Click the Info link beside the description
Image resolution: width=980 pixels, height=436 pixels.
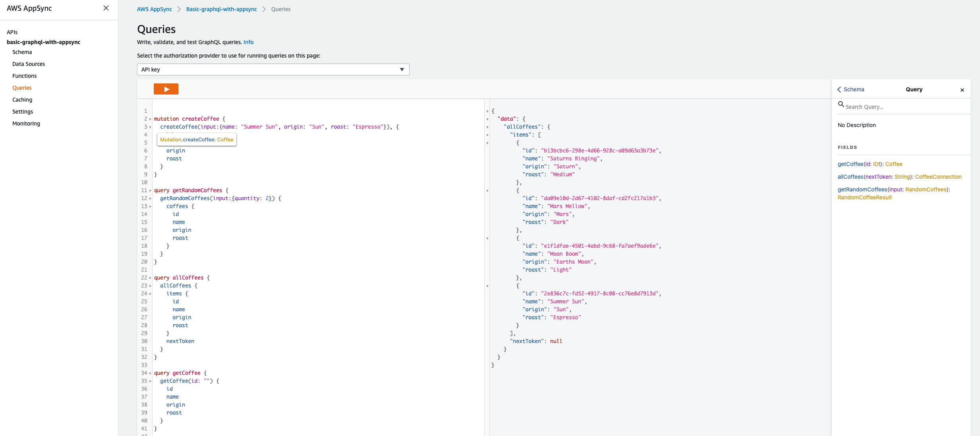248,42
